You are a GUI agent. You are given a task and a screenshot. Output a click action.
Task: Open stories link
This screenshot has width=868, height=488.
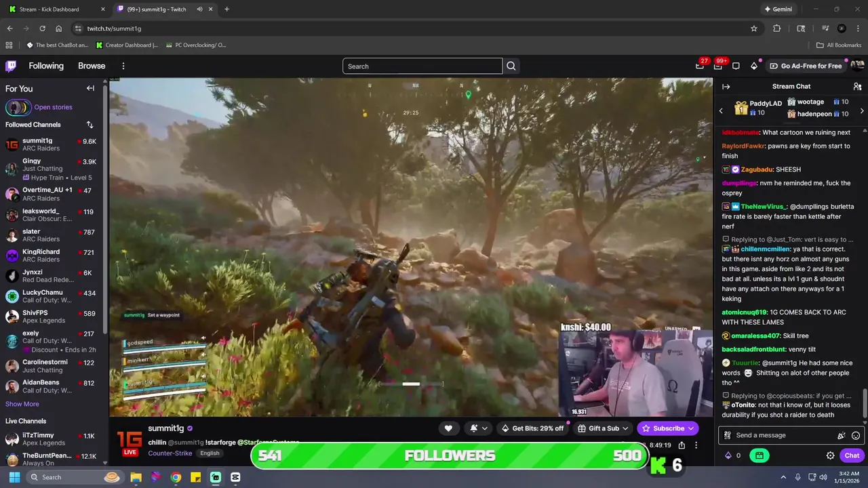53,107
